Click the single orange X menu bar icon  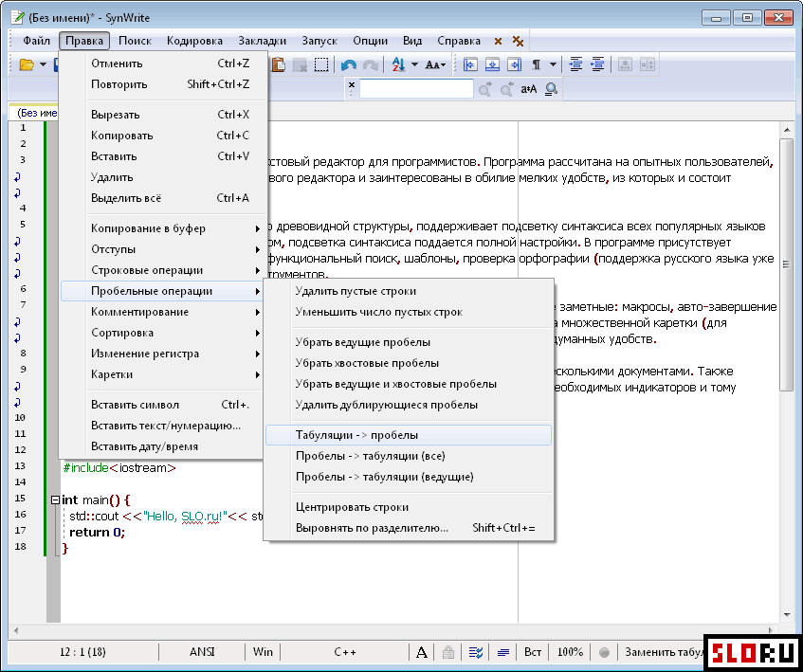point(498,41)
